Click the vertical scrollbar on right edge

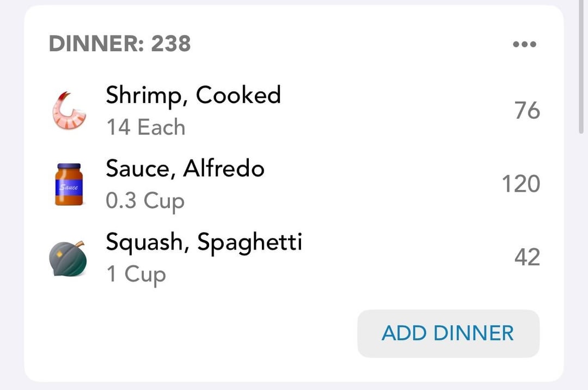[x=581, y=67]
